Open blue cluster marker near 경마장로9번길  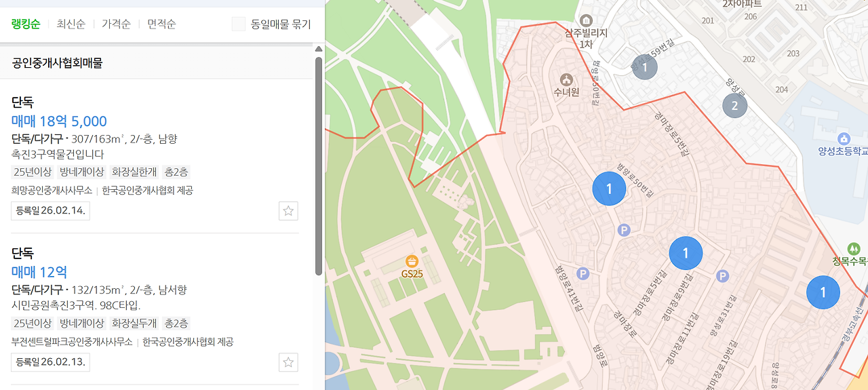click(686, 253)
